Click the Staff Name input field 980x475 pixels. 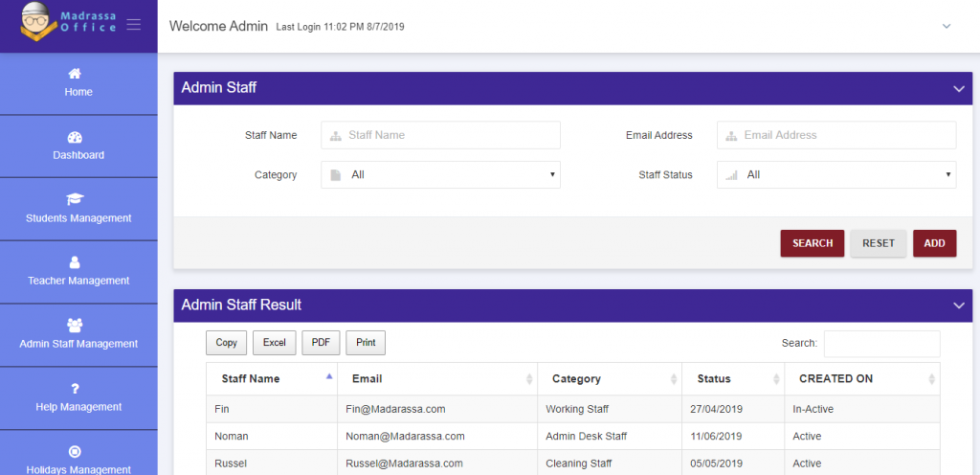coord(440,135)
